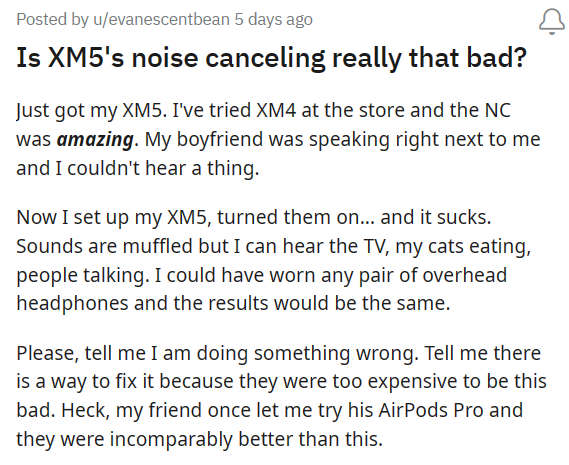Click the final line 'they were incomparably better'
Image resolution: width=569 pixels, height=465 pixels.
(200, 439)
